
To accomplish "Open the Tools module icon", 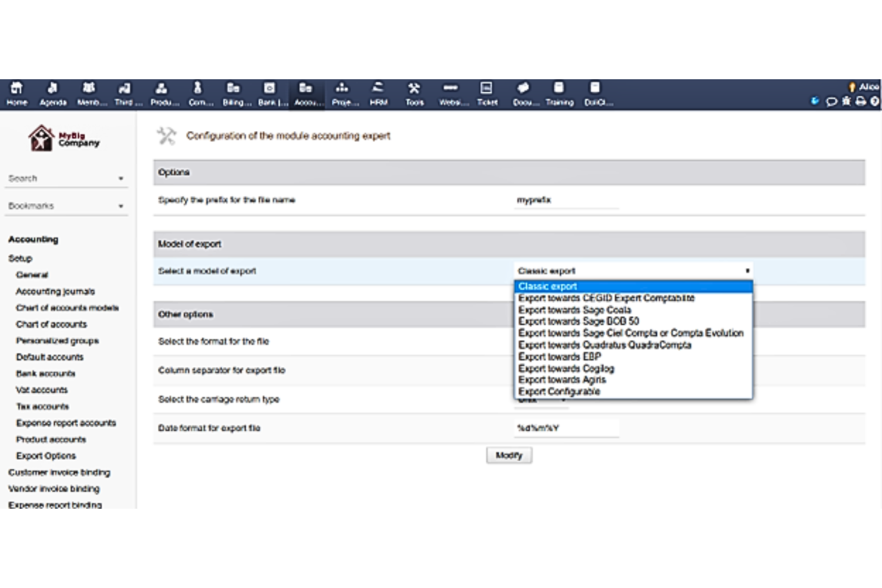I will click(414, 88).
